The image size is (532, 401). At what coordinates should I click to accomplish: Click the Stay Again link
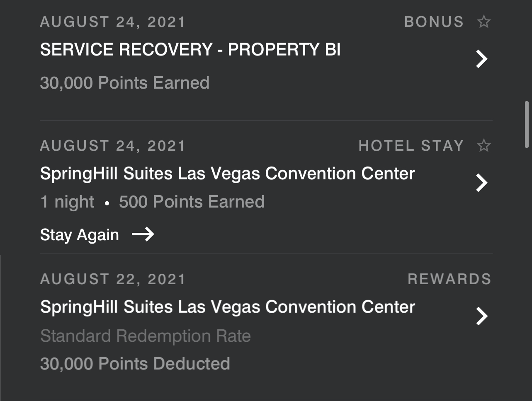pyautogui.click(x=79, y=234)
